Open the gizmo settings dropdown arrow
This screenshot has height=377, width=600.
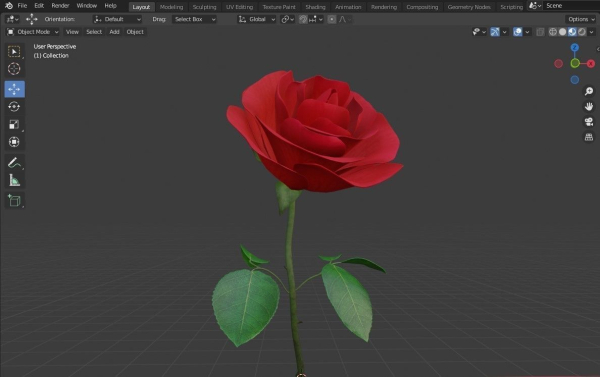(x=504, y=32)
